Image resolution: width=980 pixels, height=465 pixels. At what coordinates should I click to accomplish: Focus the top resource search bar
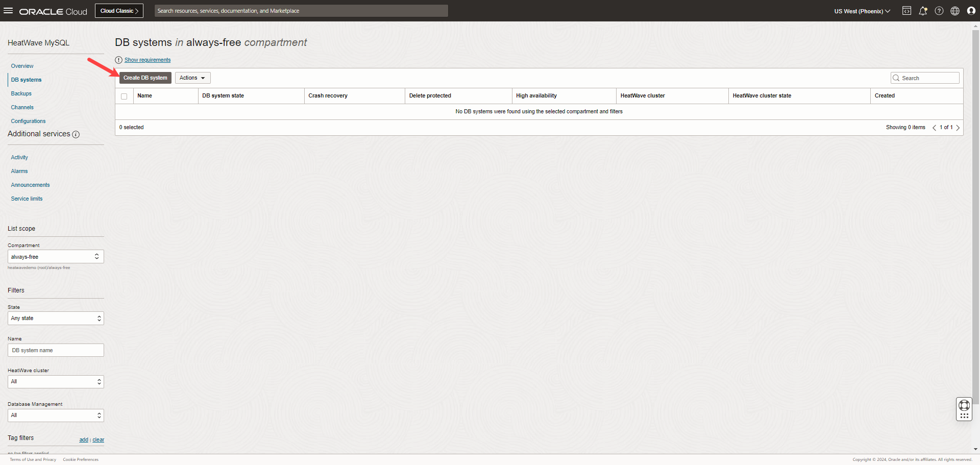(x=301, y=11)
